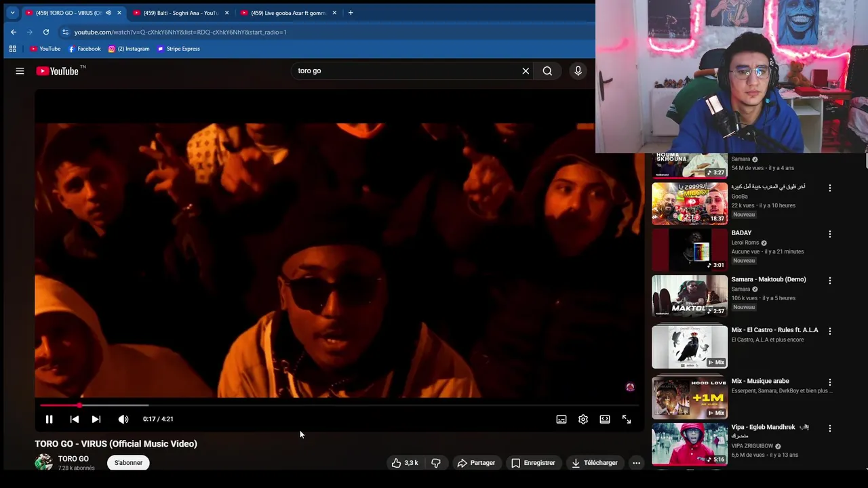868x488 pixels.
Task: Clear the search box with X
Action: [526, 70]
